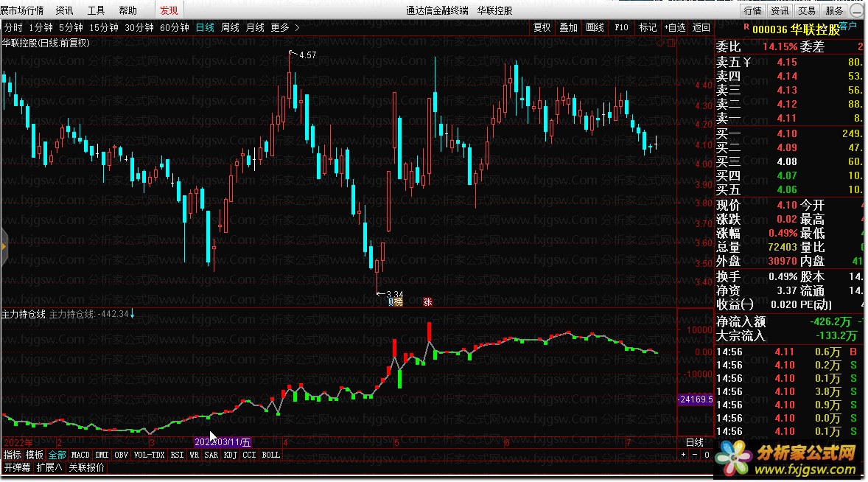
Task: Switch sub-chart to MACD indicator
Action: point(80,455)
